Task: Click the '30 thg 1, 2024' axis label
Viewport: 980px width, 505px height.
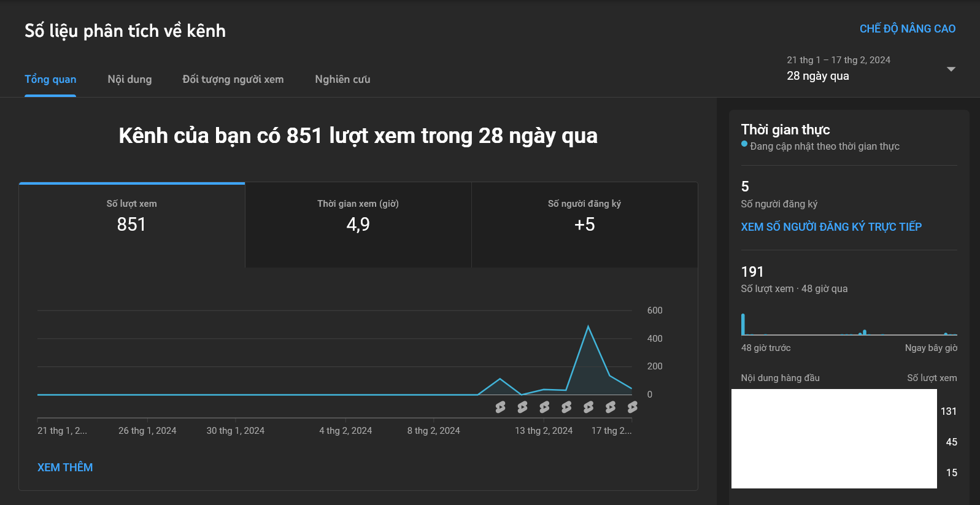Action: click(x=236, y=431)
